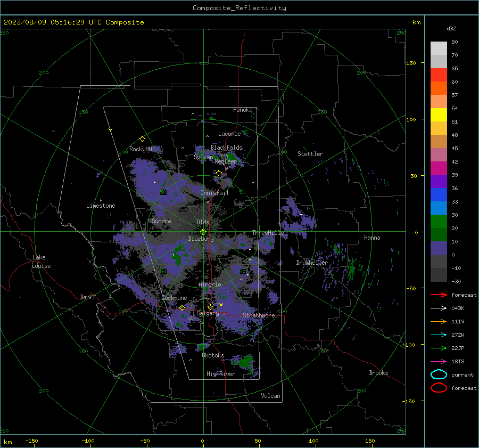Click the Banff label

click(88, 297)
